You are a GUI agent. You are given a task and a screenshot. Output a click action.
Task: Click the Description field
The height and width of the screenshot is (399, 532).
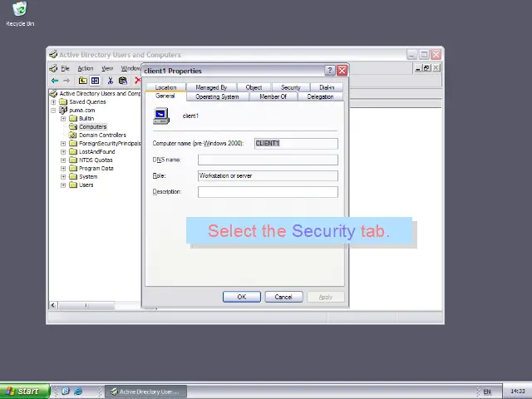(x=268, y=192)
